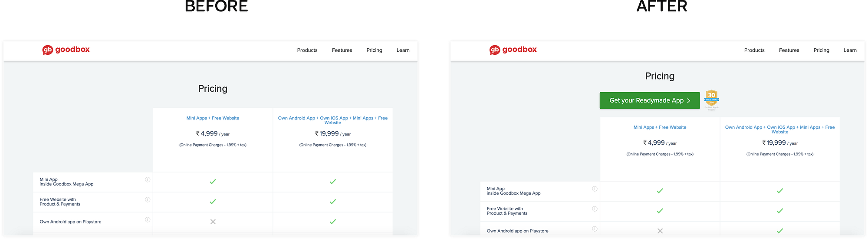The width and height of the screenshot is (868, 239).
Task: Click the grey cross for Android app in BEFORE
Action: (213, 222)
